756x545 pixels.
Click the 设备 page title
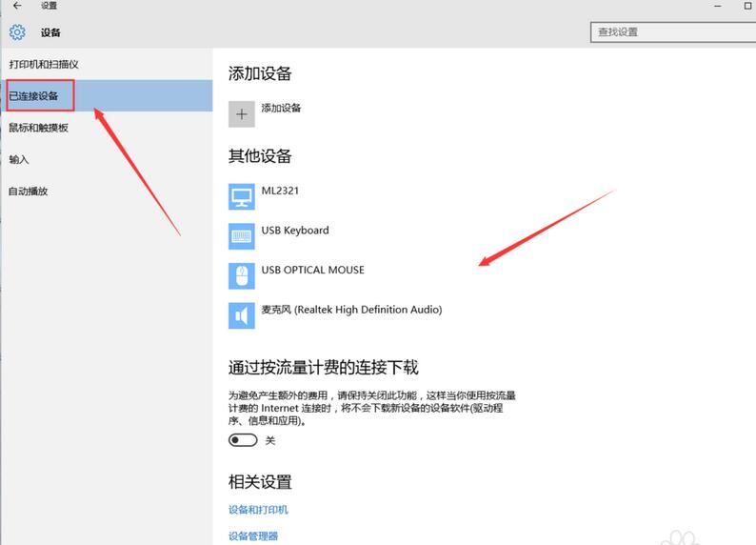(x=50, y=32)
